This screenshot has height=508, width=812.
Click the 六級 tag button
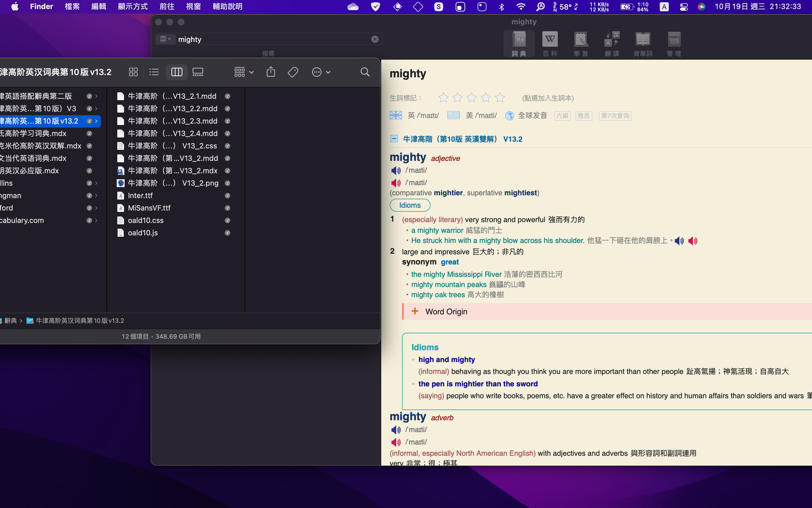pyautogui.click(x=562, y=116)
